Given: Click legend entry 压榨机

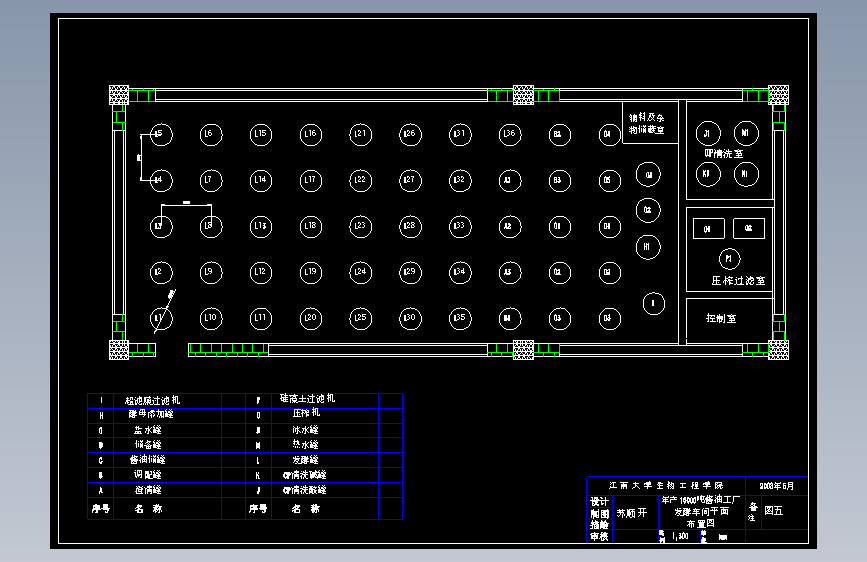Looking at the screenshot, I should pyautogui.click(x=306, y=413).
